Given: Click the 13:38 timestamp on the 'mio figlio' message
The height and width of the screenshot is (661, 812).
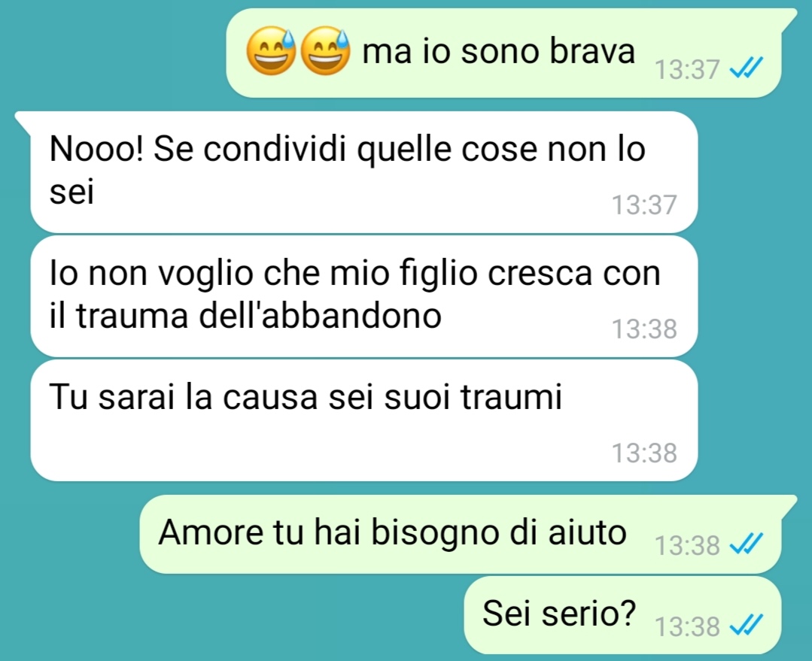Looking at the screenshot, I should click(x=644, y=329).
